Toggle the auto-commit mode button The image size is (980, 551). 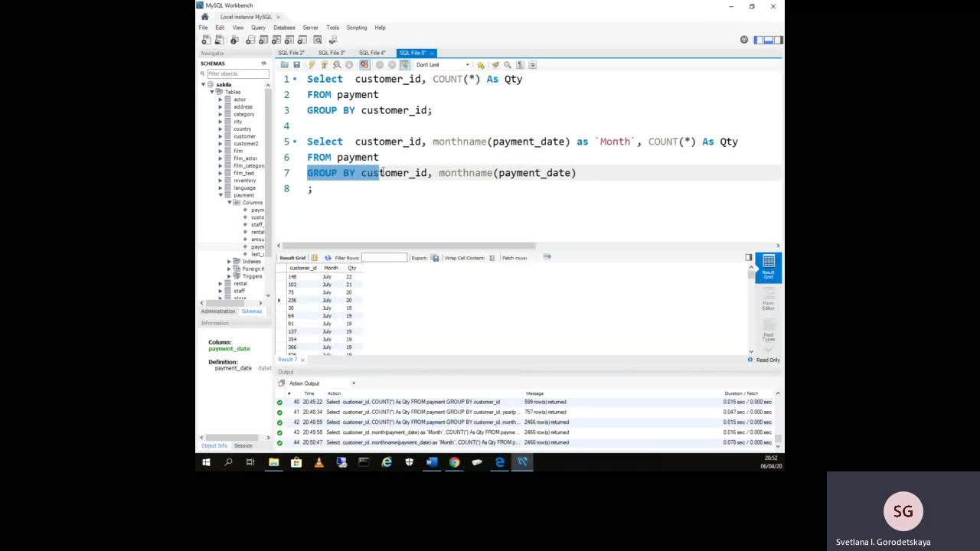pyautogui.click(x=405, y=65)
